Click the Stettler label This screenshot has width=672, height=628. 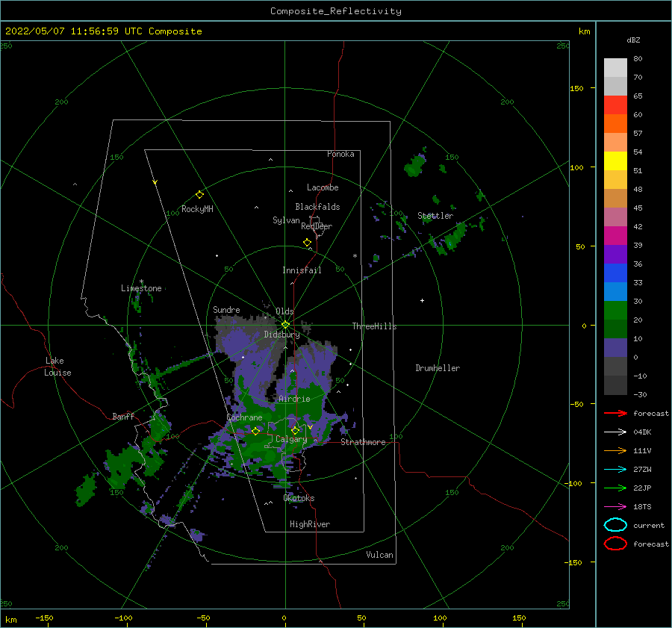click(x=435, y=216)
